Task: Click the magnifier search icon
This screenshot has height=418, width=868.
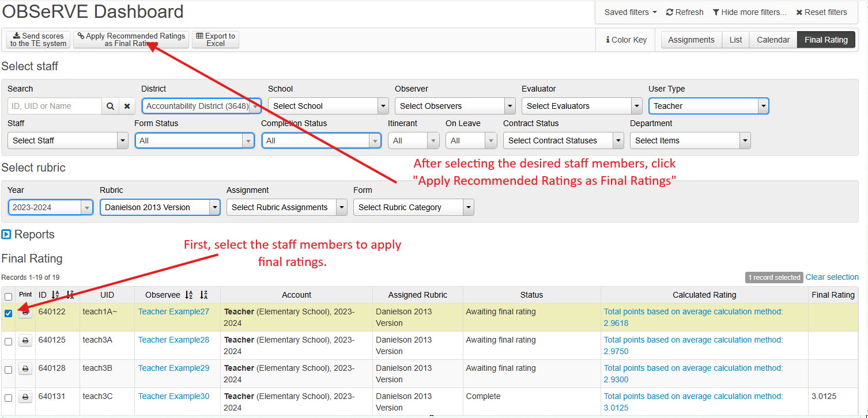Action: coord(110,106)
